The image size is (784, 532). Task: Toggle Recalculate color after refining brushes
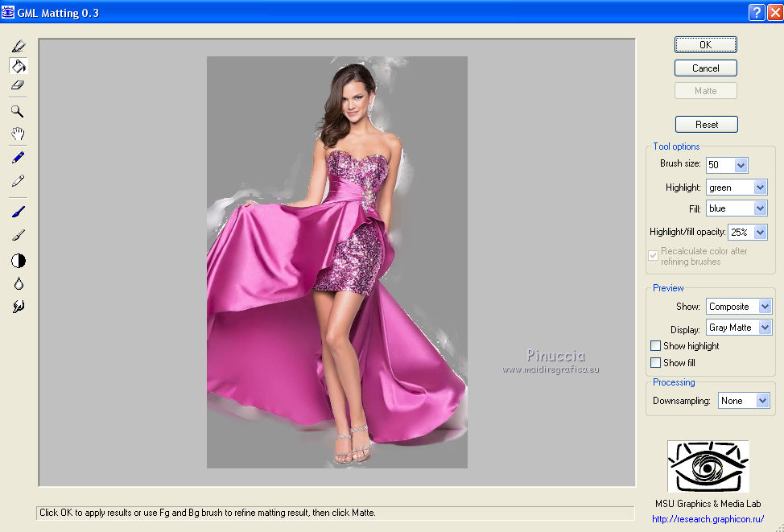(653, 255)
